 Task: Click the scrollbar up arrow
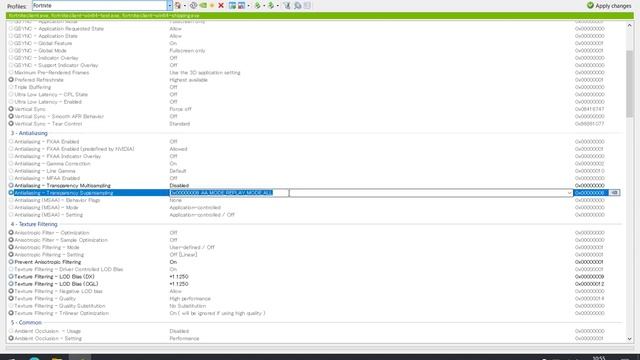pos(629,25)
